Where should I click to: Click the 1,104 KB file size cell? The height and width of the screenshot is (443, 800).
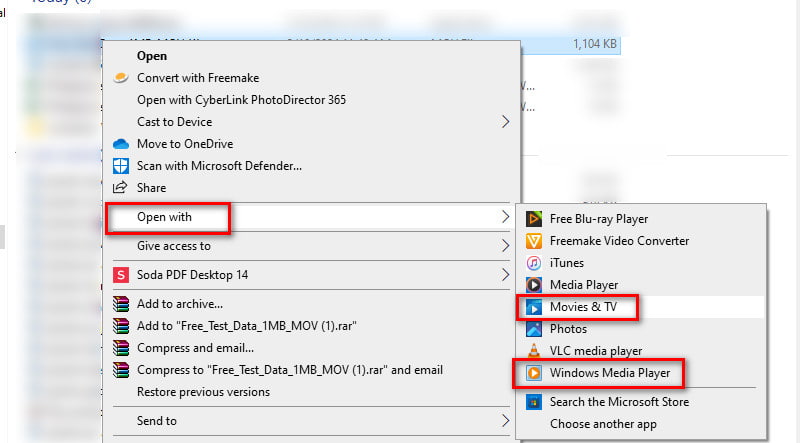(x=595, y=44)
